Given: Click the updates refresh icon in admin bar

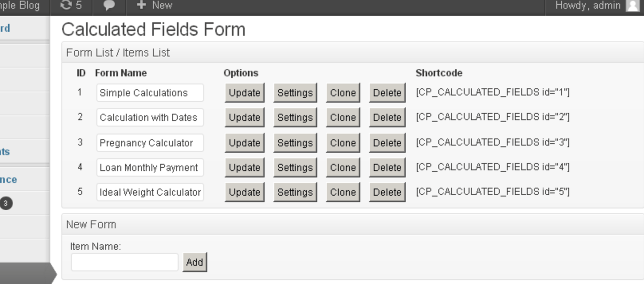Looking at the screenshot, I should (x=66, y=5).
